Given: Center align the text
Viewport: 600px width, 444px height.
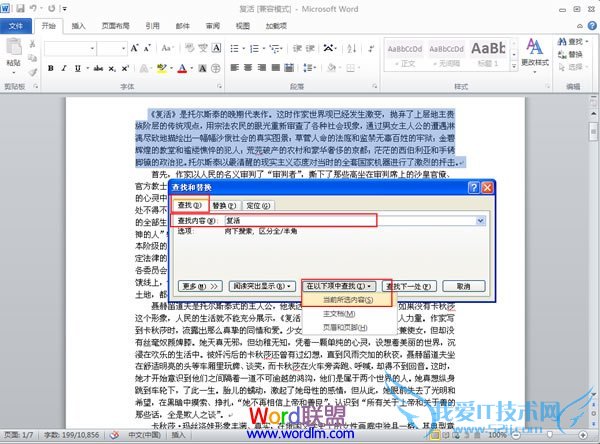Looking at the screenshot, I should [248, 68].
